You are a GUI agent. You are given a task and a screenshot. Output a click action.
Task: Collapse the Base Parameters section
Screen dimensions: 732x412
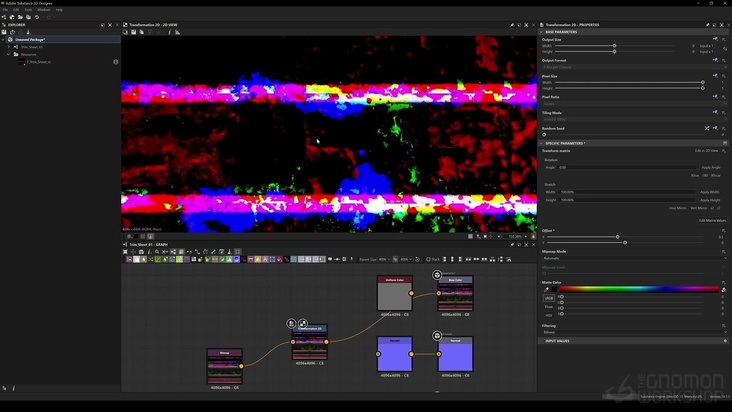542,32
